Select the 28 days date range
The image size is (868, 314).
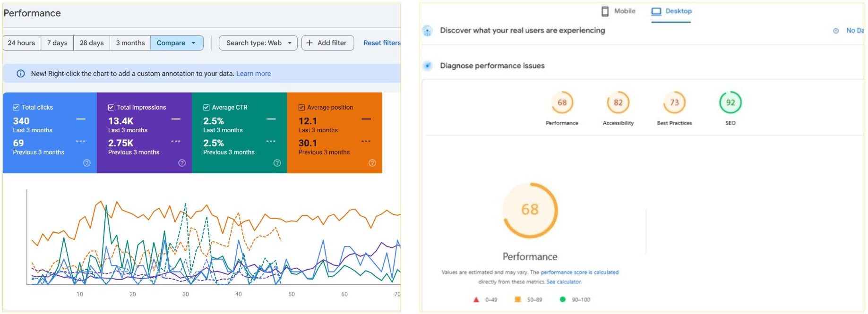(92, 43)
